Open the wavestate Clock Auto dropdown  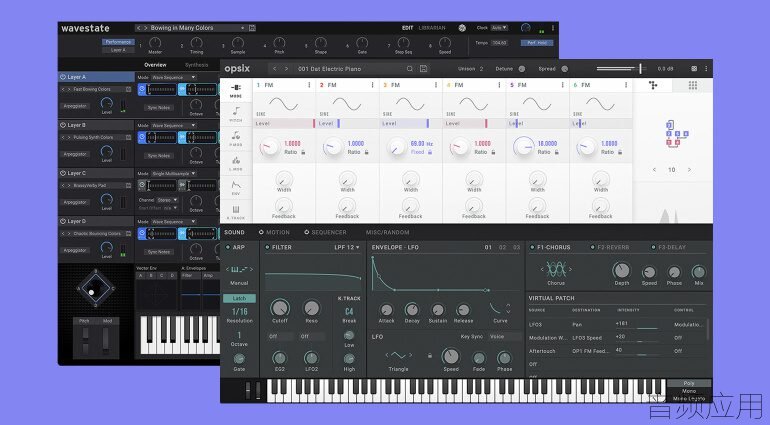(x=499, y=28)
